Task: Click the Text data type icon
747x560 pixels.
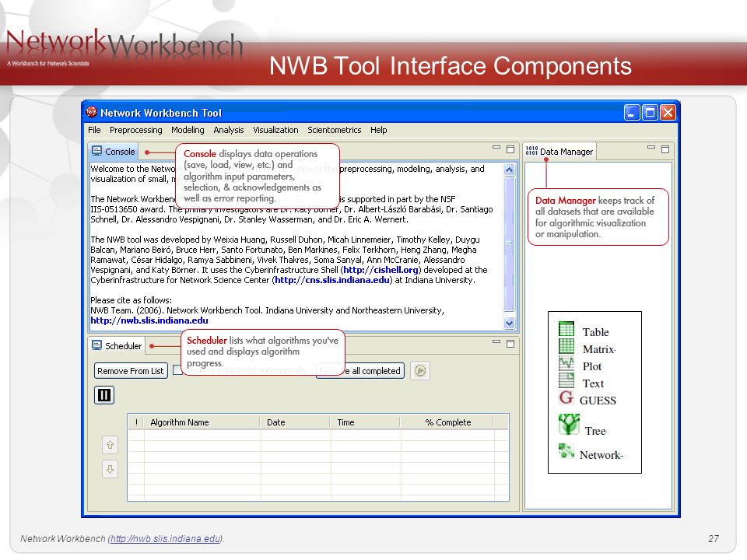Action: [566, 380]
